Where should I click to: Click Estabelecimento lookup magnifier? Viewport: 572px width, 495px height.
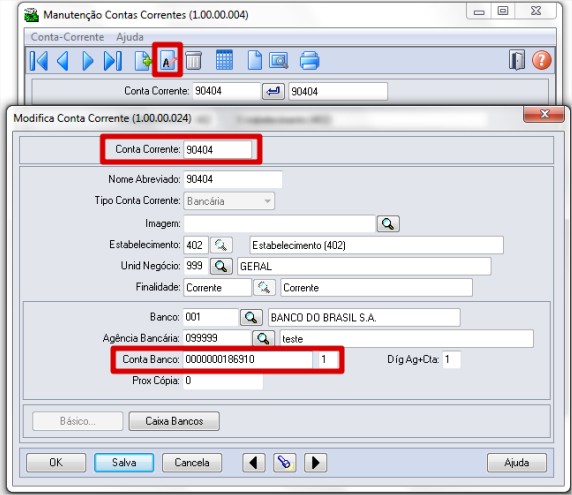(x=221, y=245)
